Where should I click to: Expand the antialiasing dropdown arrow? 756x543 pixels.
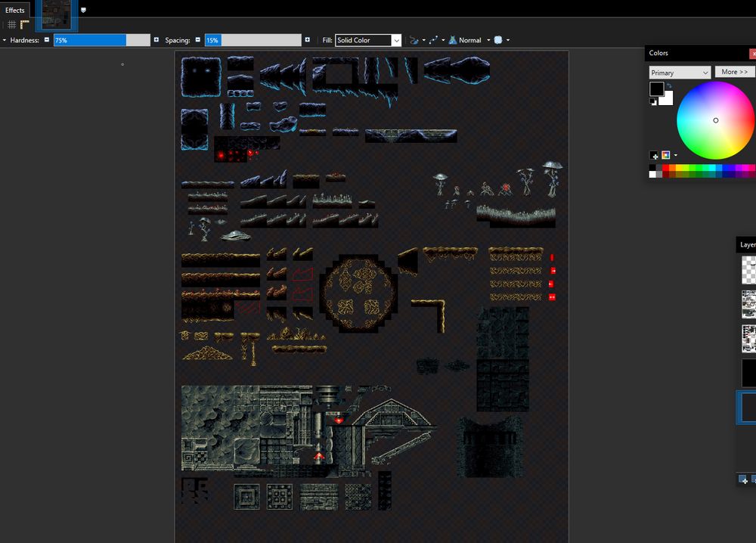(424, 40)
